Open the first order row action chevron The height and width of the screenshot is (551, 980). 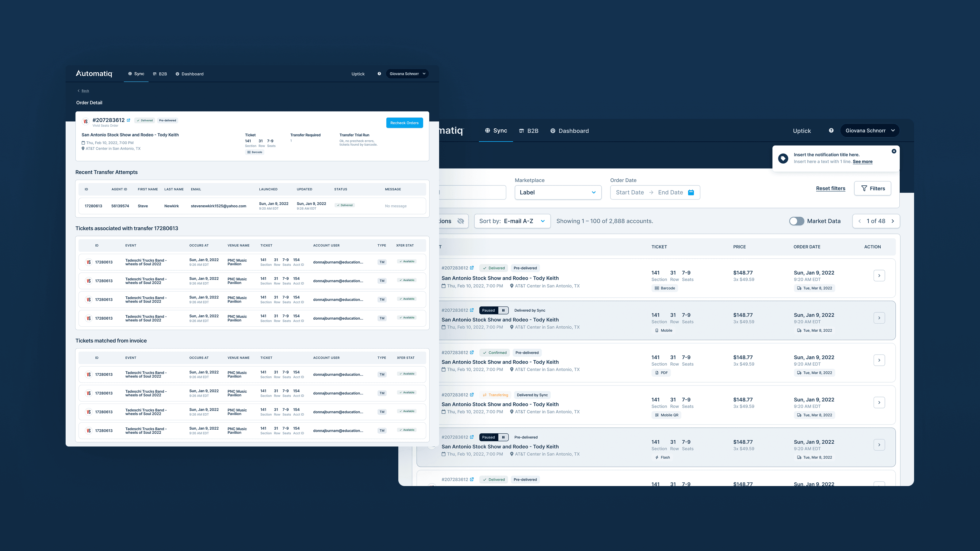879,275
